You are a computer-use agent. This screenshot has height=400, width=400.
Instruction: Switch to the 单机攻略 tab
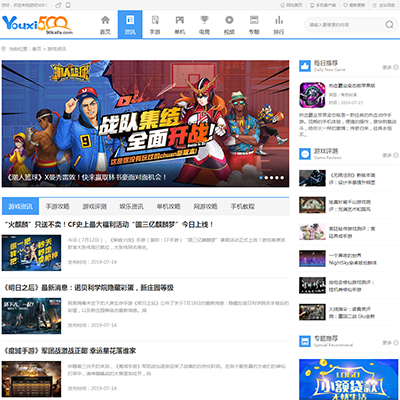[x=169, y=207]
